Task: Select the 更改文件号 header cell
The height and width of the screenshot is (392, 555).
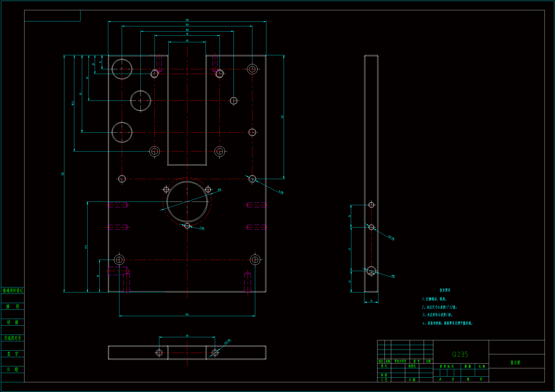Action: 400,361
